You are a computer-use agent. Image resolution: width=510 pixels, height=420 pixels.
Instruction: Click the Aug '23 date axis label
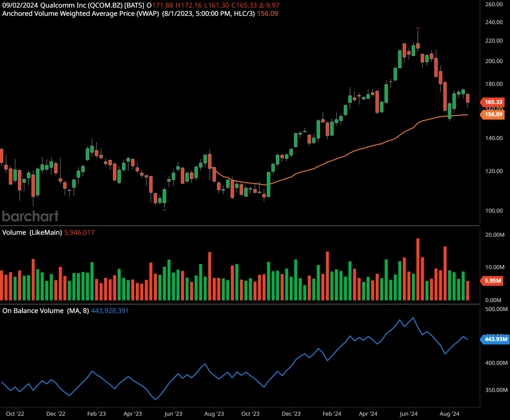[214, 414]
